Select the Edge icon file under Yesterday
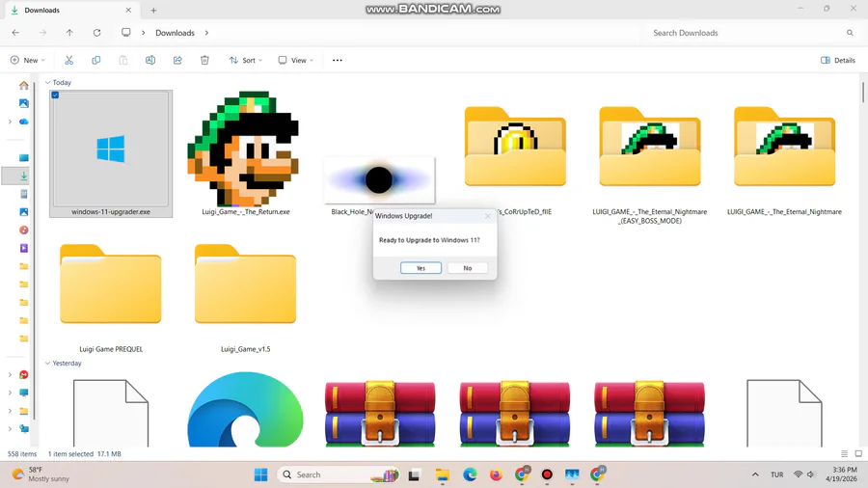The height and width of the screenshot is (488, 868). pos(245,409)
